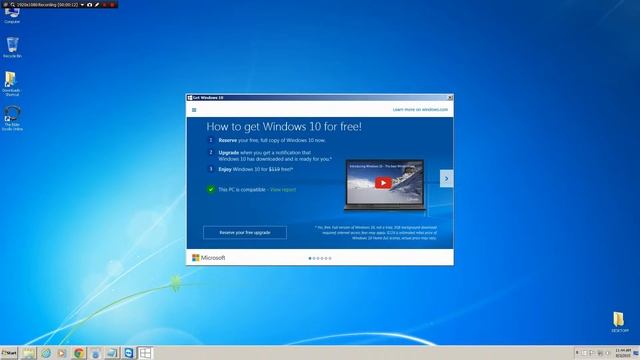Click the camera snapshot icon in recording bar
This screenshot has height=360, width=640.
pyautogui.click(x=89, y=5)
